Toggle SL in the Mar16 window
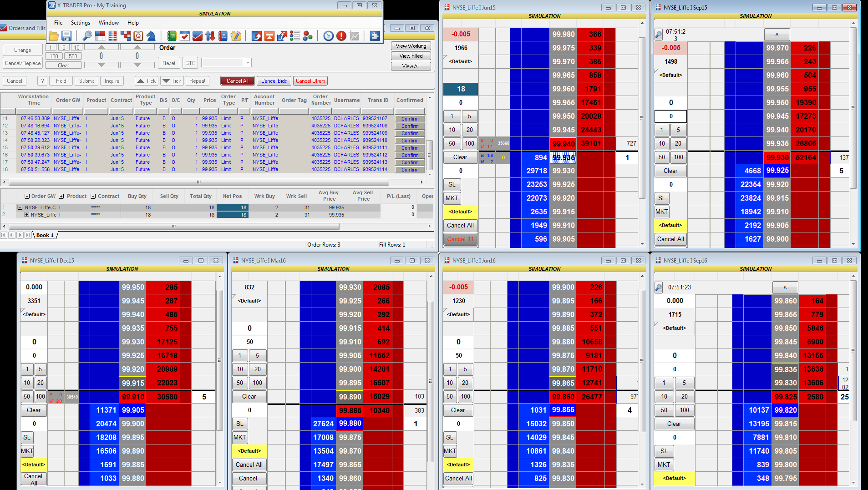The image size is (868, 490). pos(240,424)
